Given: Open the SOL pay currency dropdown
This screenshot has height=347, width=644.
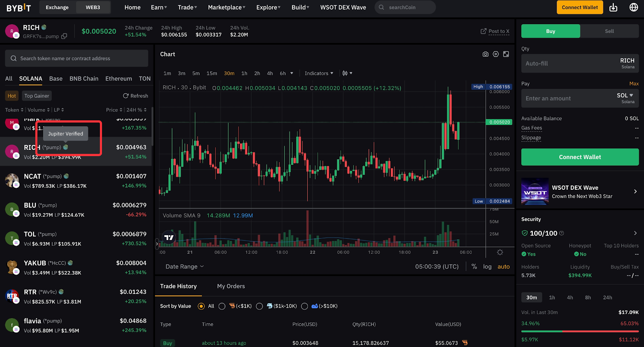Looking at the screenshot, I should (x=625, y=96).
